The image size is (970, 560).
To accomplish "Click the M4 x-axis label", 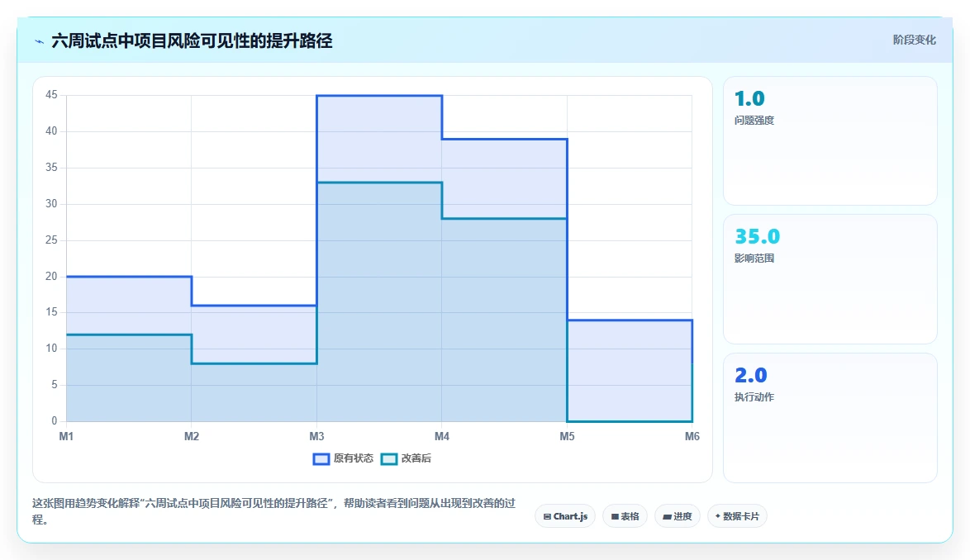I will pyautogui.click(x=442, y=436).
